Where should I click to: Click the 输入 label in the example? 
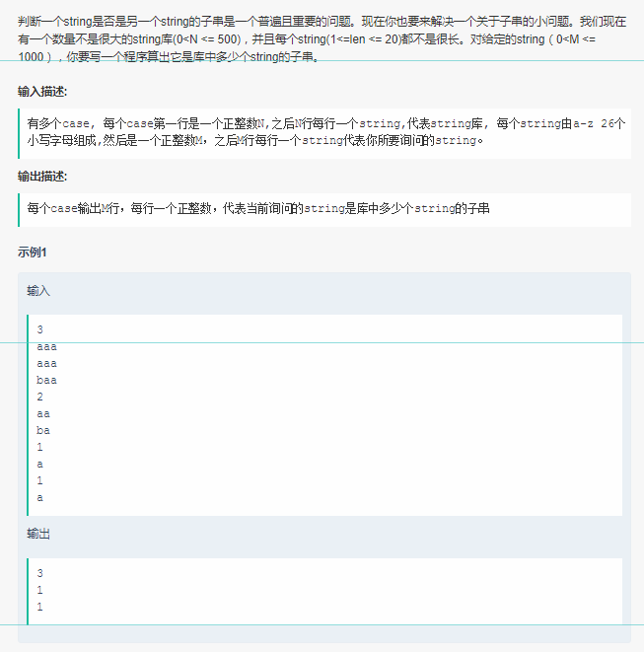pyautogui.click(x=38, y=291)
